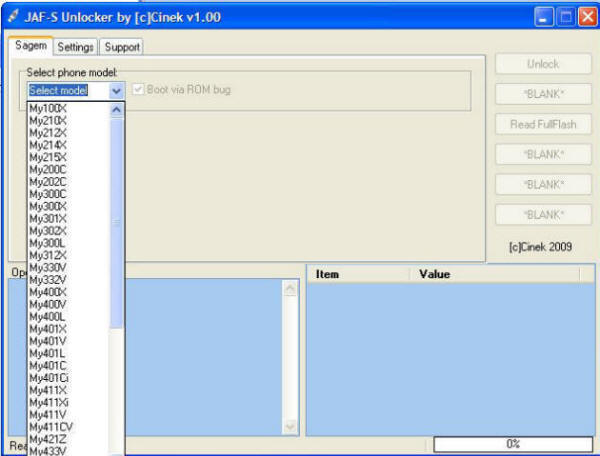Screen dimensions: 600x456
Task: Select My300L from the model list
Action: [x=69, y=243]
